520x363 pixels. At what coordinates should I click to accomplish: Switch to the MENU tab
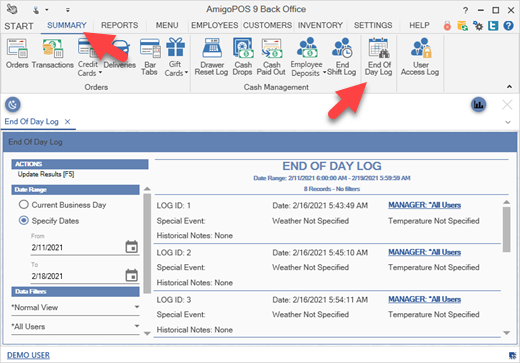(167, 25)
